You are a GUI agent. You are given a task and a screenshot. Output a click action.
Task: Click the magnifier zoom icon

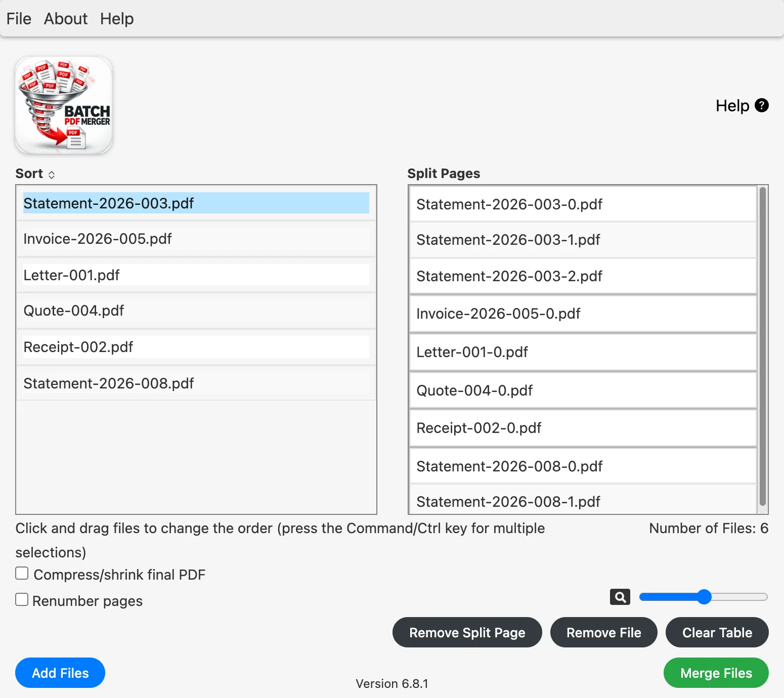[x=620, y=597]
